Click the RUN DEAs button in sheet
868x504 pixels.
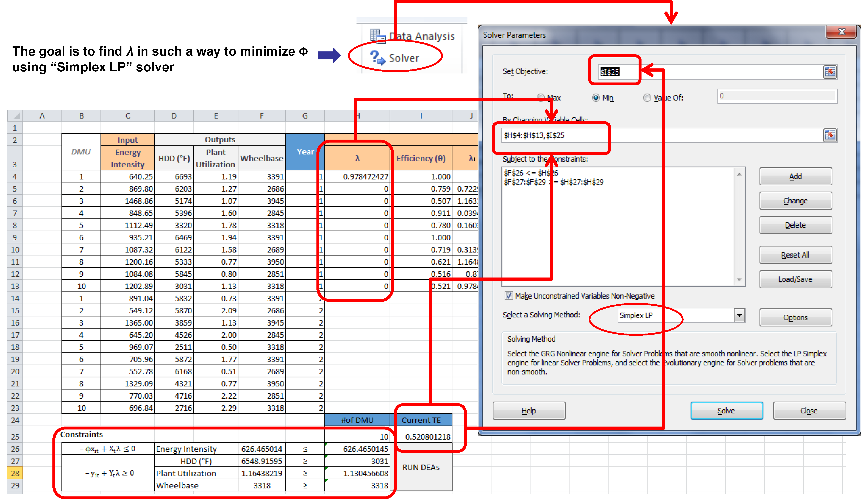(421, 467)
